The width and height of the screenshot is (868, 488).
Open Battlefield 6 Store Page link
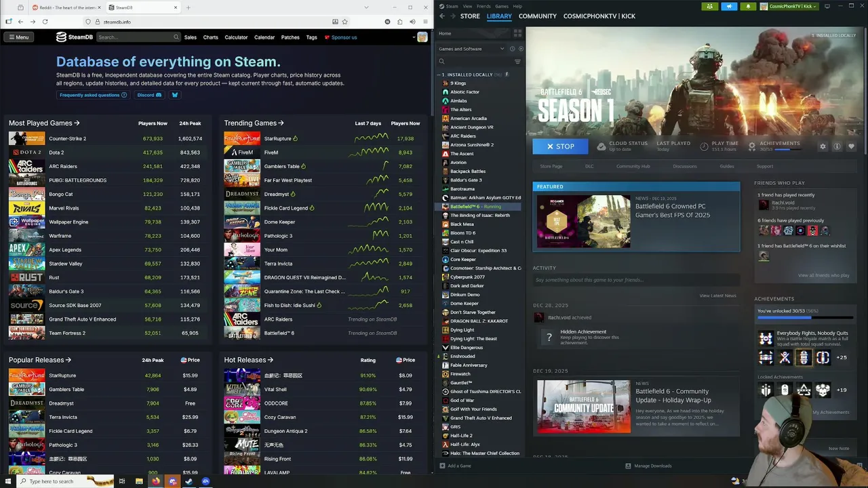(551, 166)
